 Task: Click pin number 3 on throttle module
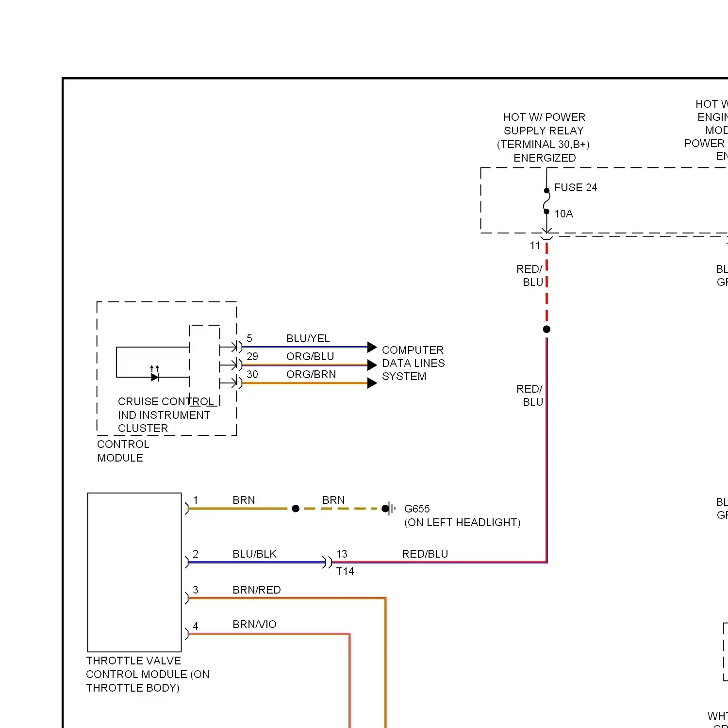196,590
